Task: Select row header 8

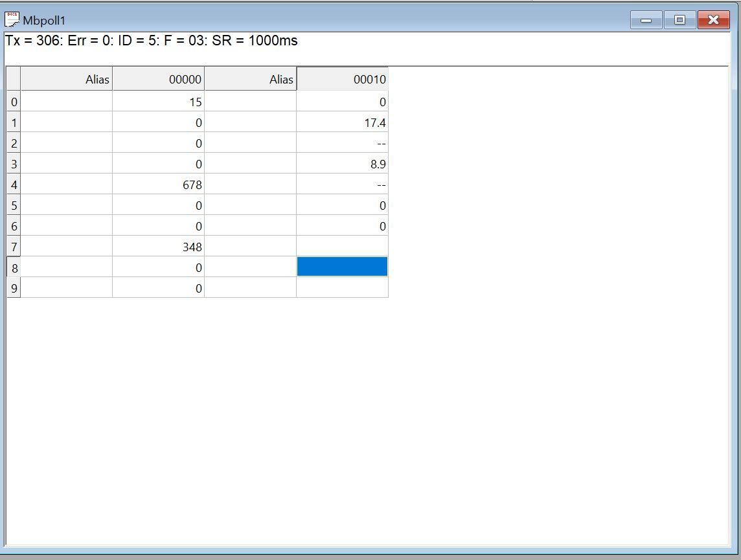Action: click(x=14, y=267)
